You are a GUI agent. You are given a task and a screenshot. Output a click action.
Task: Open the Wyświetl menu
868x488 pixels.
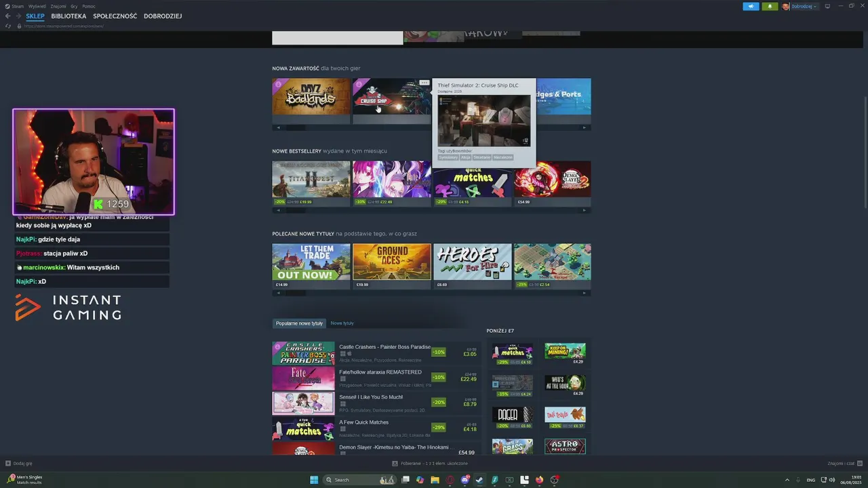pos(37,6)
